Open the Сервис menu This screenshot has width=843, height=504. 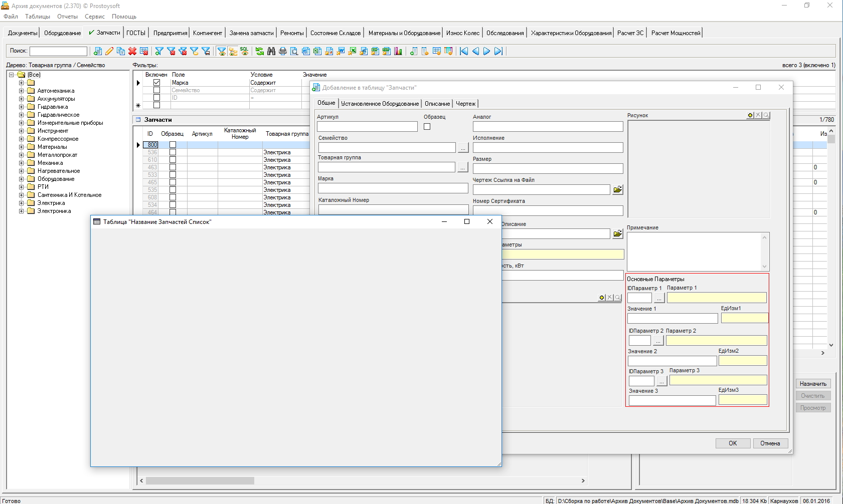pyautogui.click(x=95, y=17)
